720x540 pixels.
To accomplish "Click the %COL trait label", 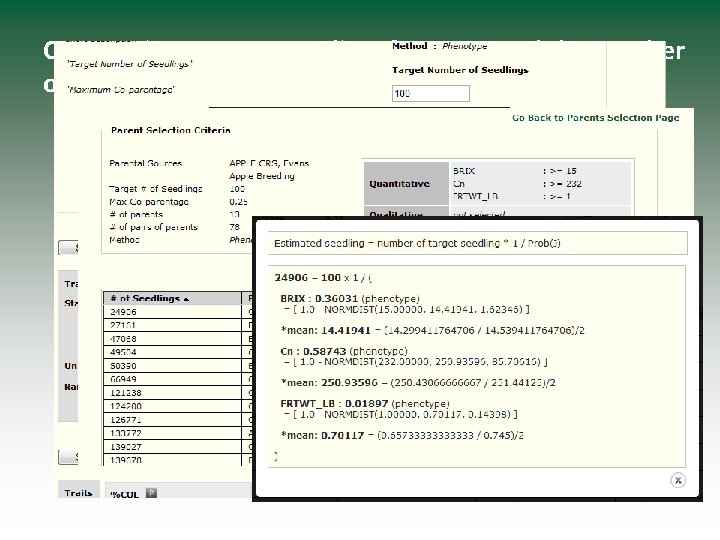I will tap(124, 495).
